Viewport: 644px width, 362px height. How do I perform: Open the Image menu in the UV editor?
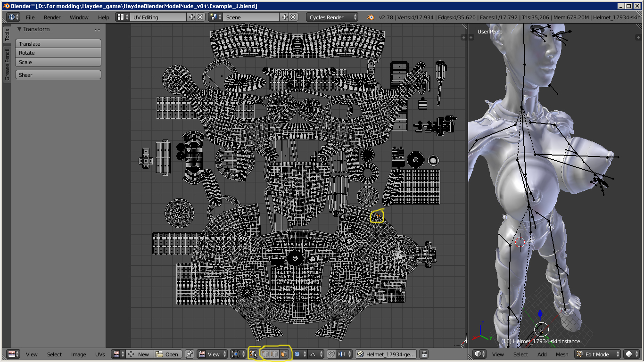(x=79, y=354)
